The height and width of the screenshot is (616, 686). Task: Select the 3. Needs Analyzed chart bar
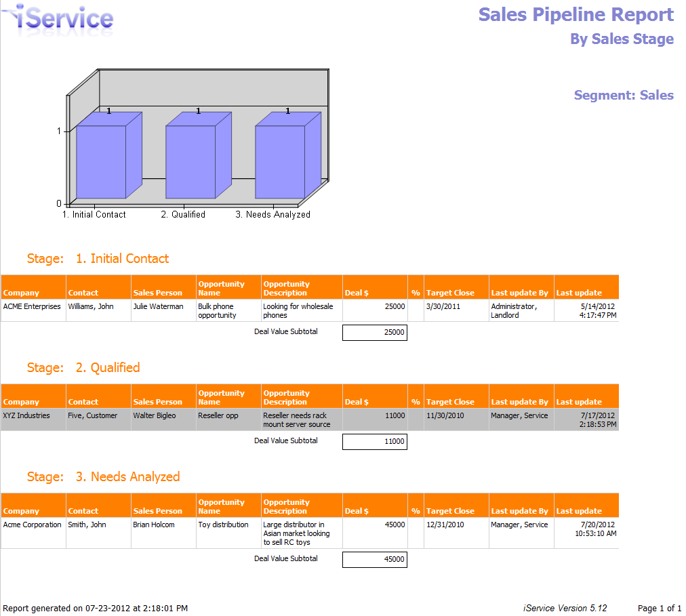point(288,155)
